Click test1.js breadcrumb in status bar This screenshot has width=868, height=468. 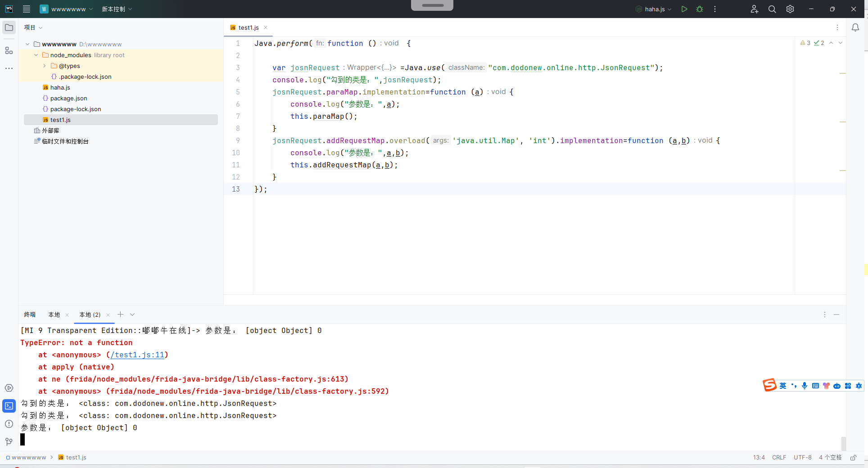coord(72,457)
